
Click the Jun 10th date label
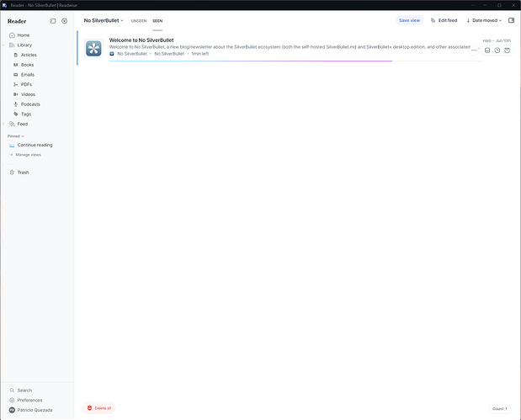pos(503,40)
